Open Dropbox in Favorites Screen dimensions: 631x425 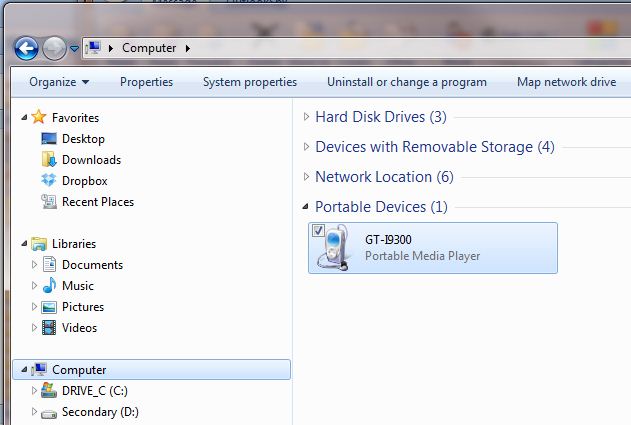tap(85, 181)
